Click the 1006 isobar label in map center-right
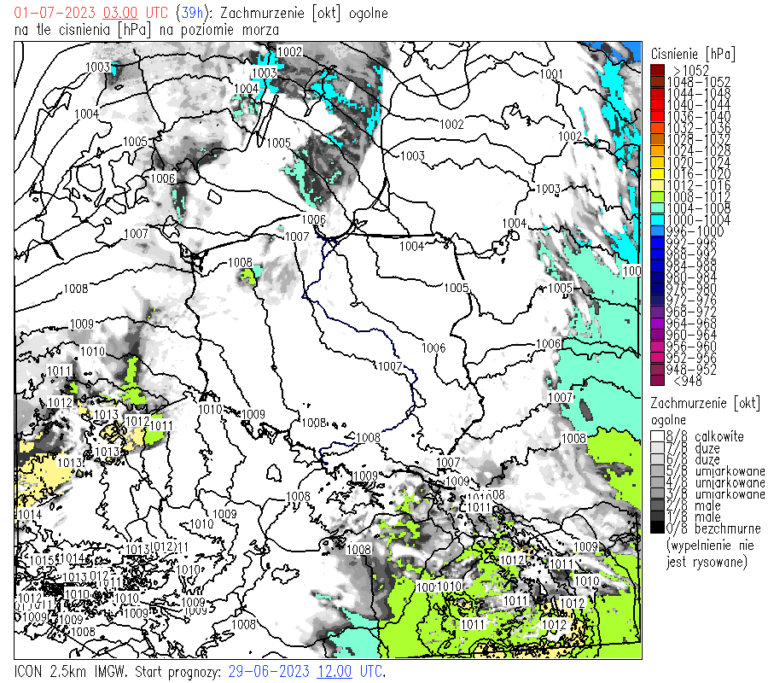768x683 pixels. tap(433, 348)
